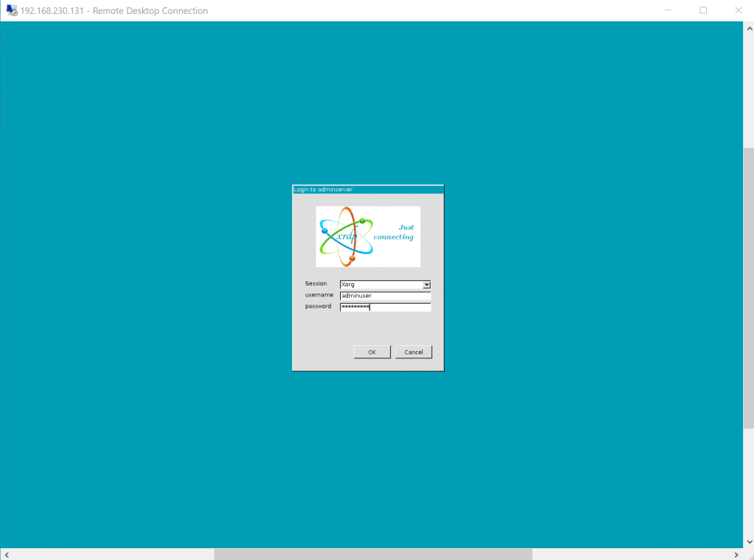The width and height of the screenshot is (754, 560).
Task: Click the 'username' label text
Action: pyautogui.click(x=319, y=294)
